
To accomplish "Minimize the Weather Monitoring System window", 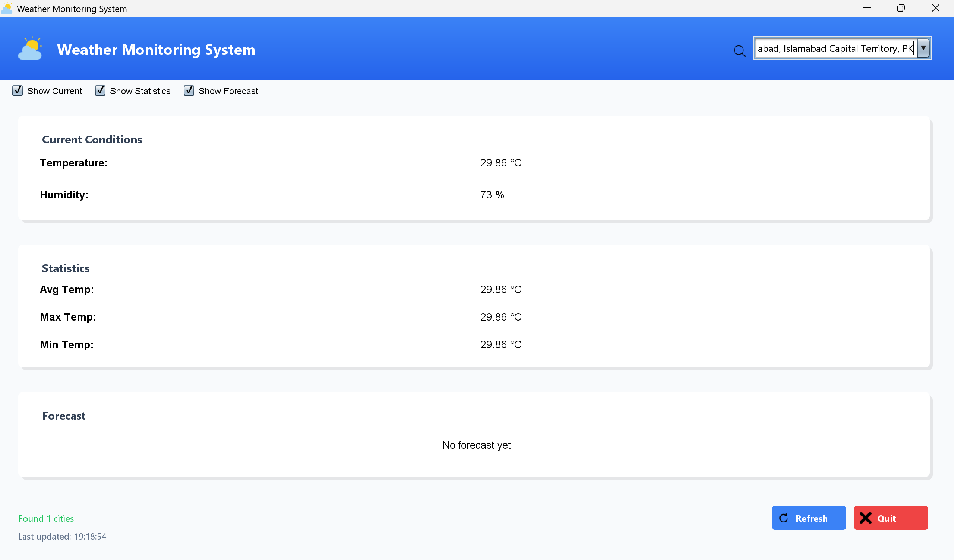I will pyautogui.click(x=867, y=8).
